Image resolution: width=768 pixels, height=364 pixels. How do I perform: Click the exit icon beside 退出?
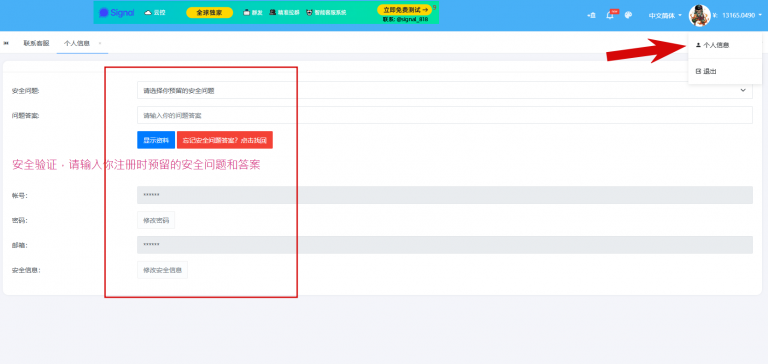click(698, 72)
